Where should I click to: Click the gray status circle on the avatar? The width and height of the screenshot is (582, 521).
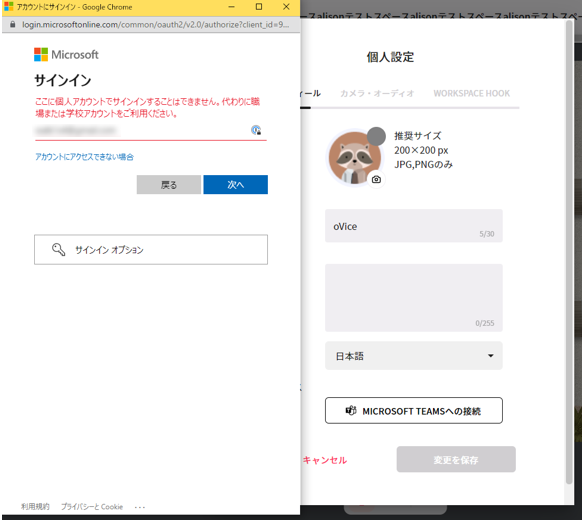coord(376,136)
